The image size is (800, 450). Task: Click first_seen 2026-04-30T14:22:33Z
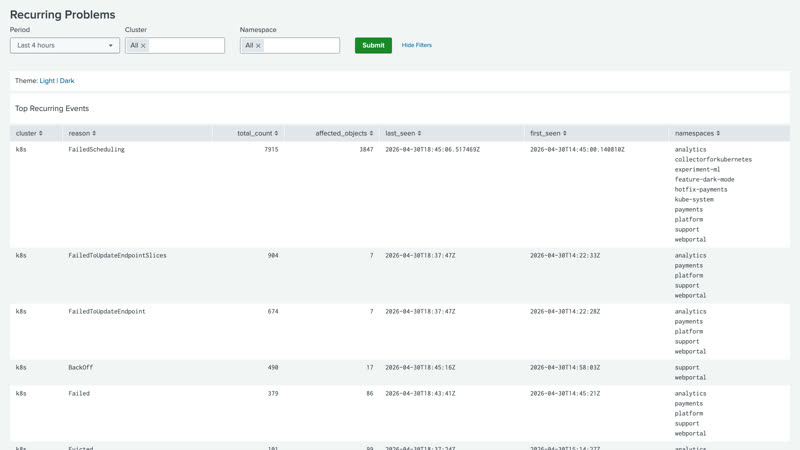point(565,256)
